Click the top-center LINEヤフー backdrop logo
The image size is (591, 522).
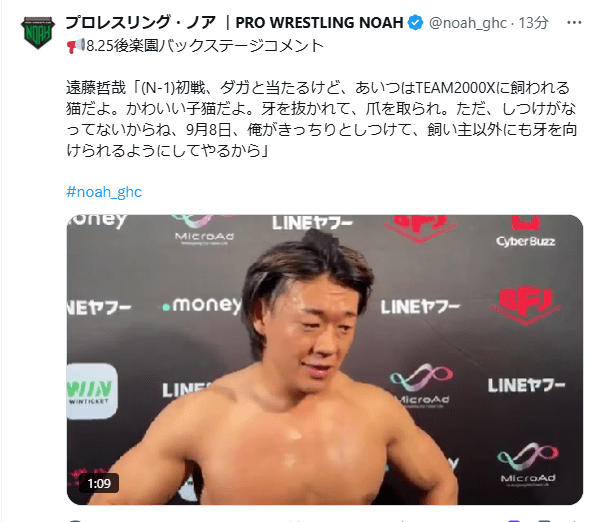pyautogui.click(x=312, y=223)
